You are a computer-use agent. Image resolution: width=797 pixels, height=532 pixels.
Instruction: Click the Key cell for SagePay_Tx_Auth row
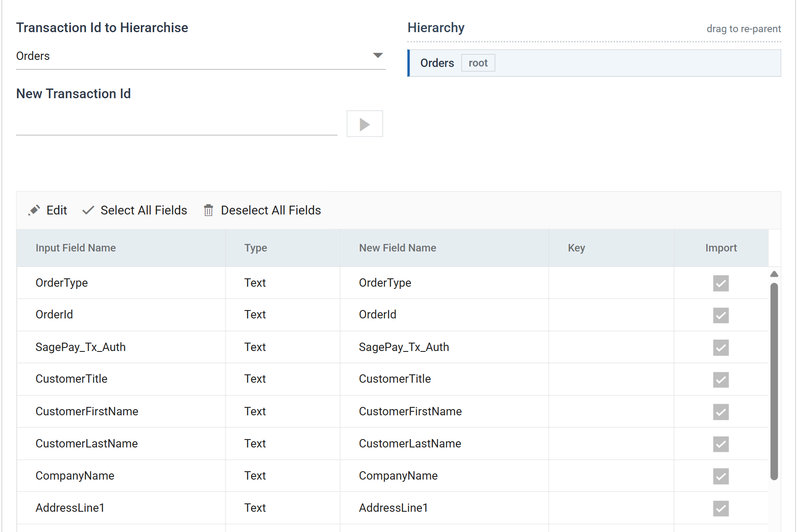(x=611, y=347)
